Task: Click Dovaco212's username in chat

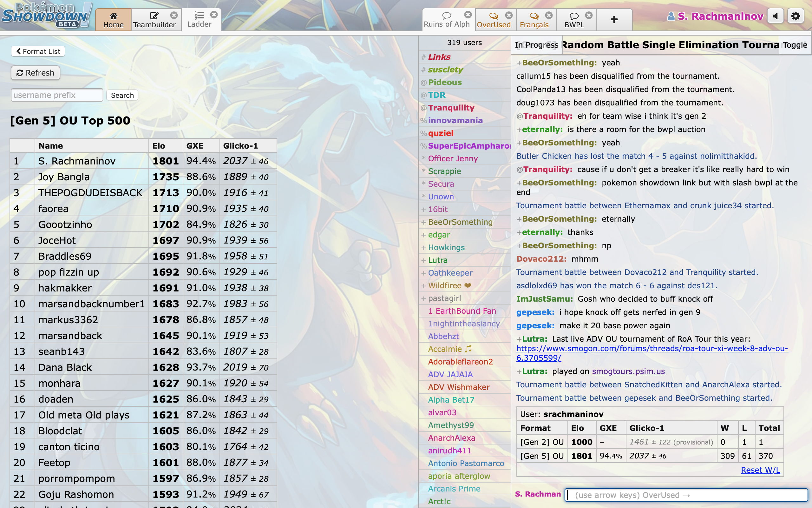Action: click(x=541, y=259)
